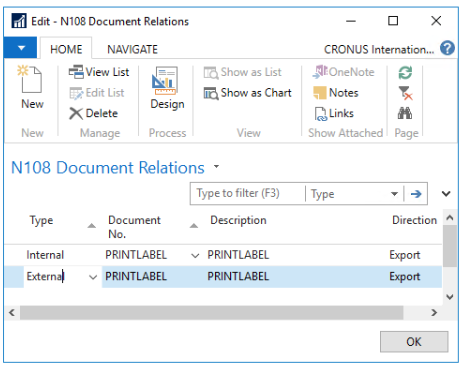
Task: Maximize the Document Relations window
Action: click(393, 21)
